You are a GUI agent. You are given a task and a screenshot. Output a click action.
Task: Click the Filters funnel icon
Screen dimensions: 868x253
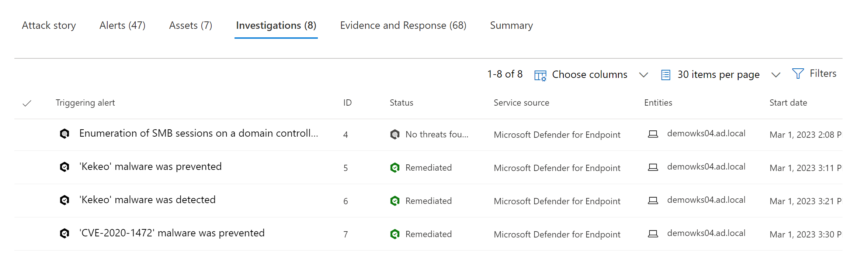tap(798, 74)
